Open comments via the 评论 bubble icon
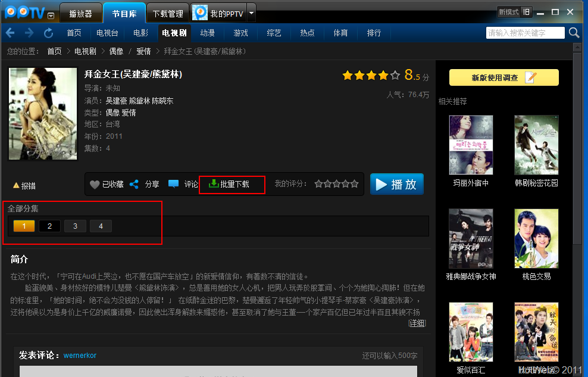The width and height of the screenshot is (588, 377). pyautogui.click(x=173, y=184)
